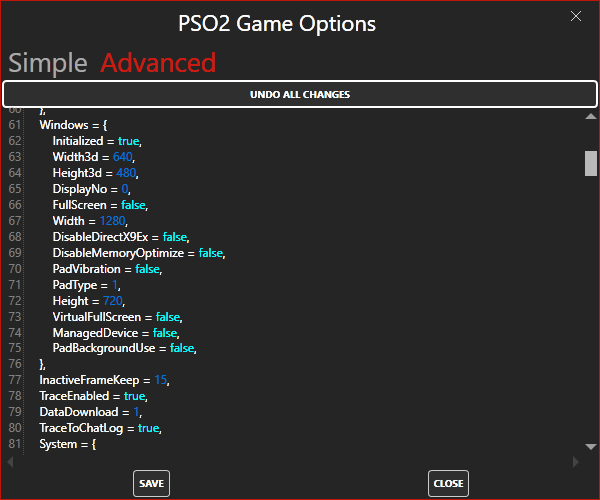Image resolution: width=600 pixels, height=500 pixels.
Task: Click the Height value 720
Action: [112, 301]
